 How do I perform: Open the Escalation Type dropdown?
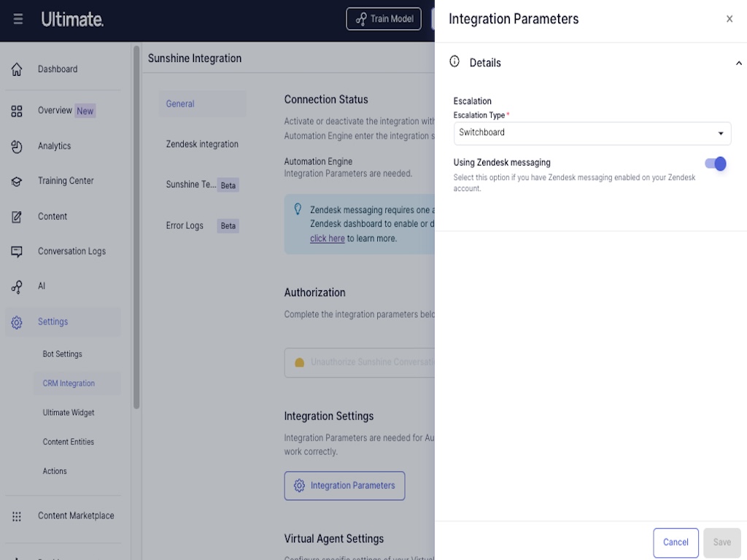coord(592,133)
